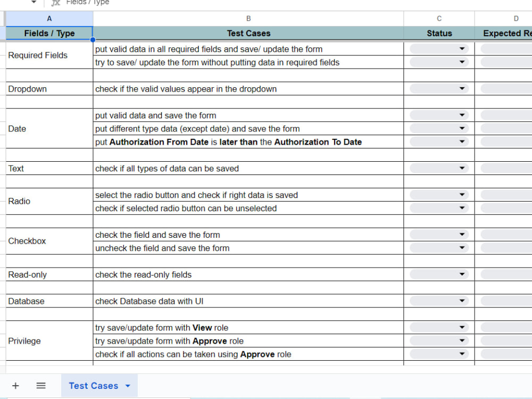Click 'put valid data in all required fields' cell

(248, 49)
